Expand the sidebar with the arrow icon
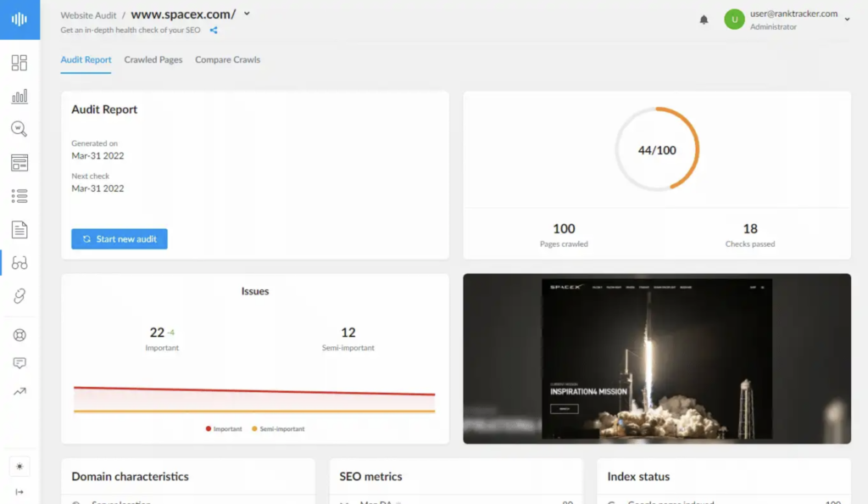Screen dimensions: 868x504 [19, 492]
